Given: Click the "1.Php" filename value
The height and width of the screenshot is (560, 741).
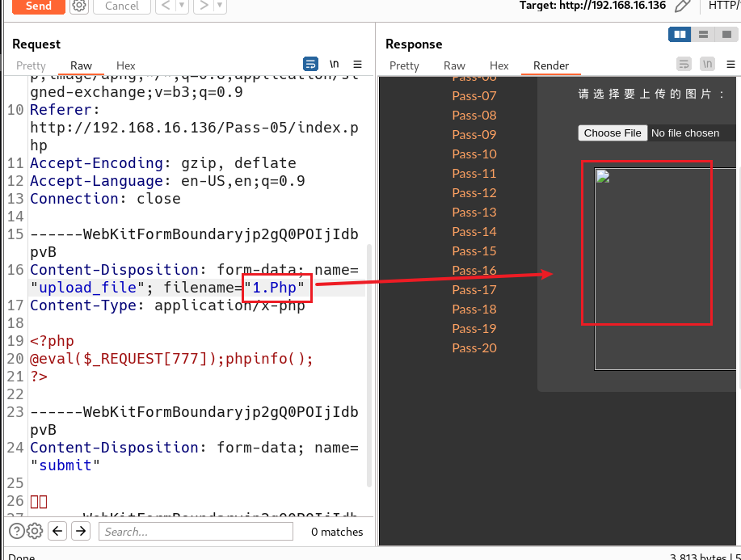Looking at the screenshot, I should click(274, 288).
